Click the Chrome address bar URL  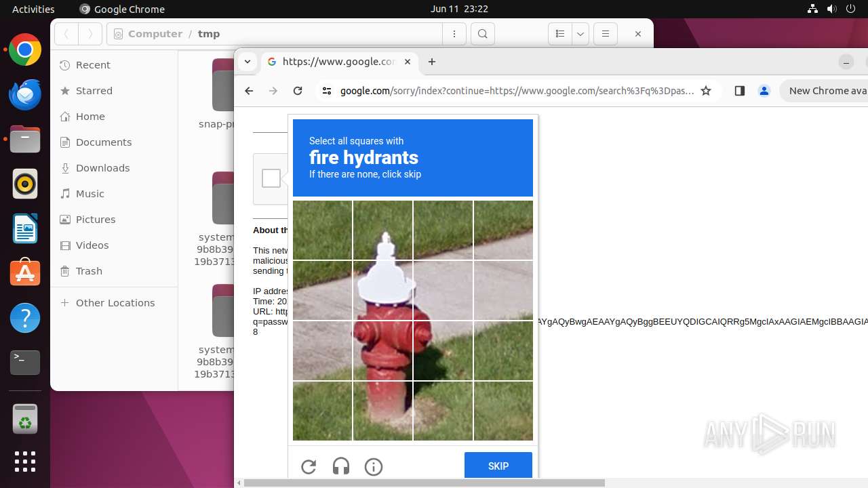pyautogui.click(x=517, y=91)
